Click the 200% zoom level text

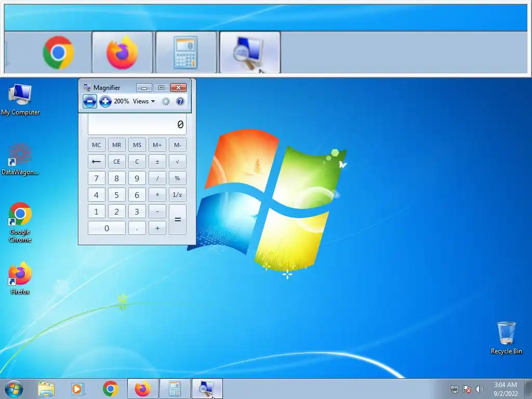click(x=122, y=101)
